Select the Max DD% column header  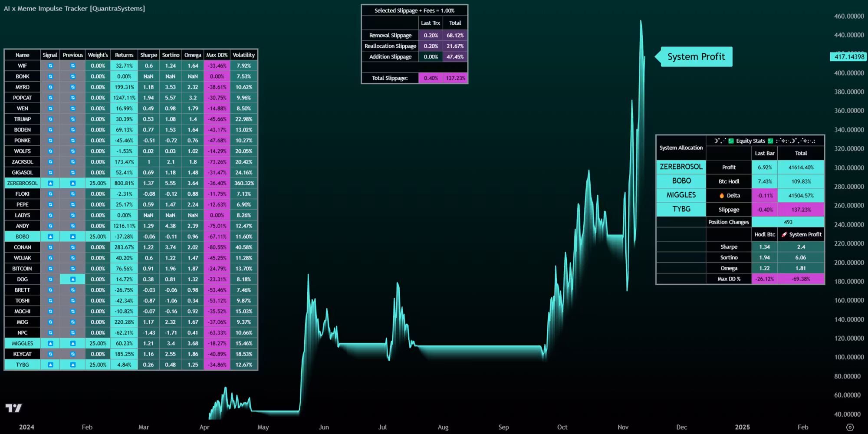[x=217, y=55]
